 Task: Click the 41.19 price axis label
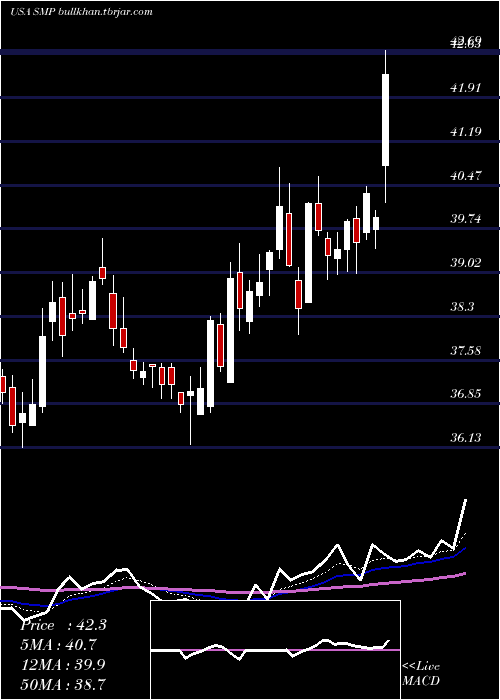466,132
